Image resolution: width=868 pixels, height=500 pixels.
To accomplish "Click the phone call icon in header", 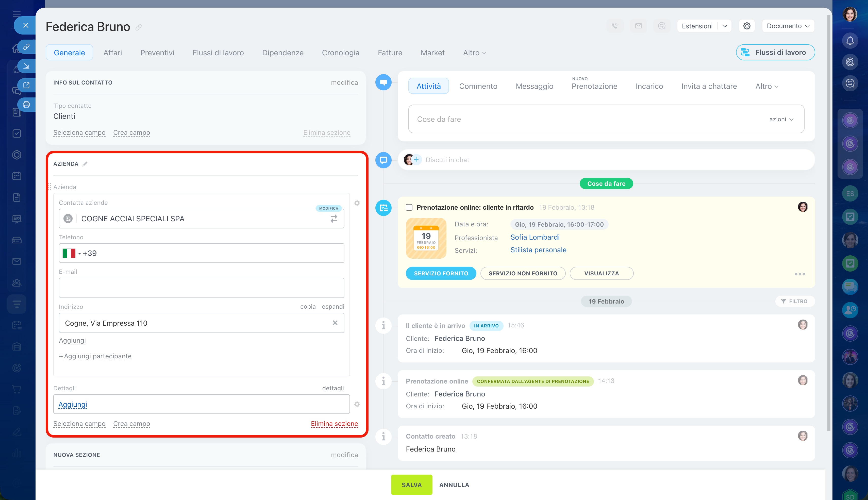I will (x=615, y=26).
